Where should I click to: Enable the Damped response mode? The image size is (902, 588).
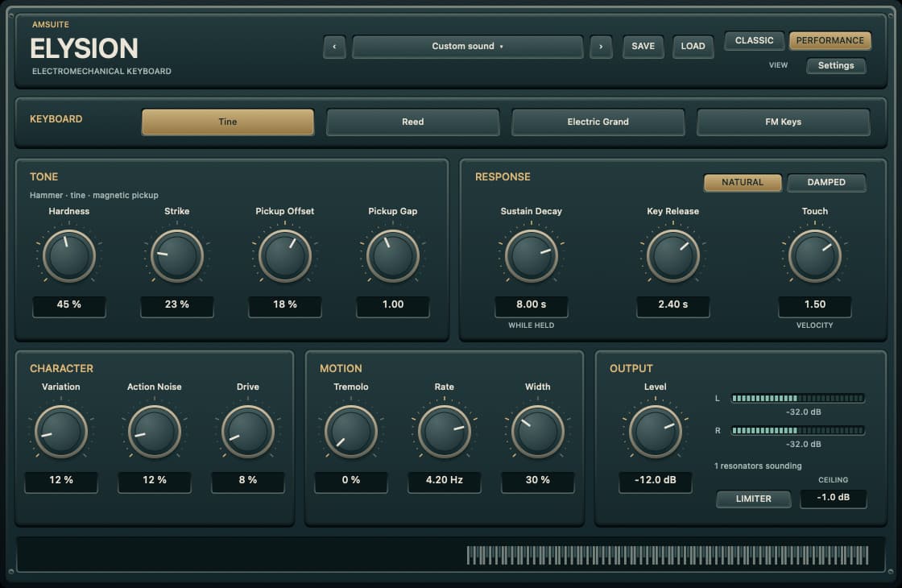(826, 182)
